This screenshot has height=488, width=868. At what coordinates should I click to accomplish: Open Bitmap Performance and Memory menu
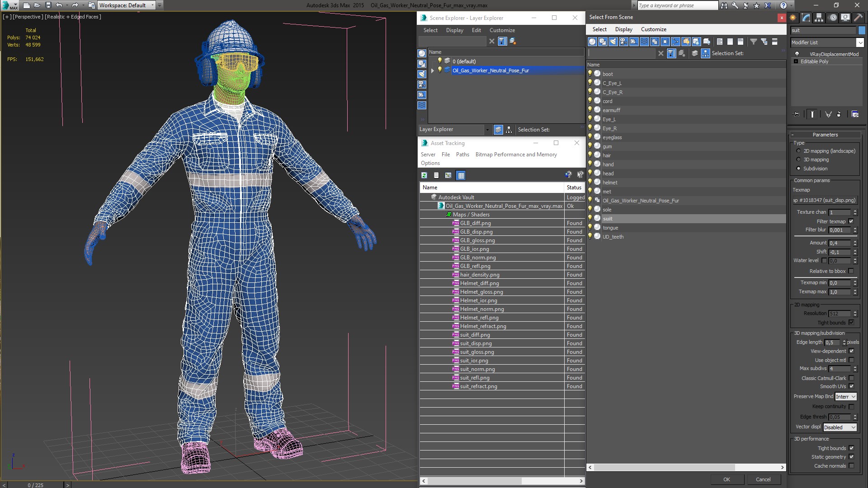(516, 155)
